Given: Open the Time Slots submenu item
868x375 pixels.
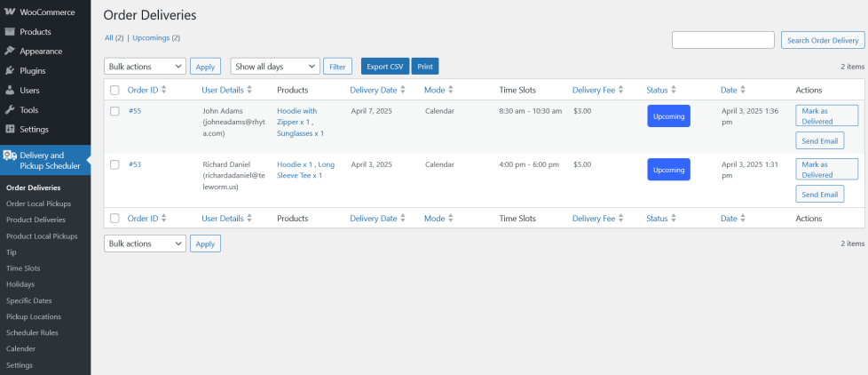Looking at the screenshot, I should (23, 267).
